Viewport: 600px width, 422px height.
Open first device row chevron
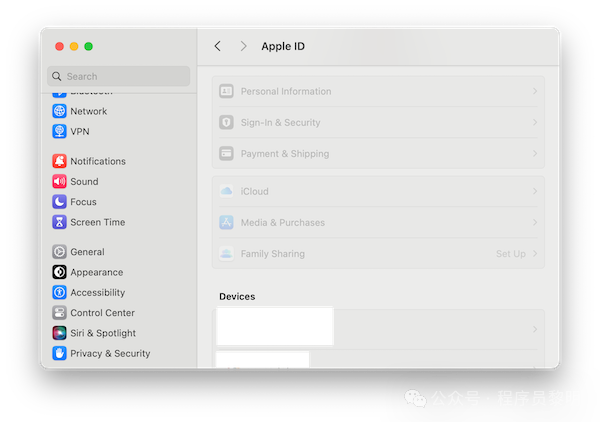click(x=535, y=329)
